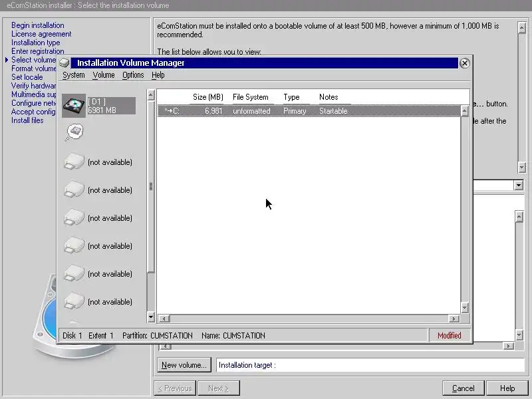Image resolution: width=532 pixels, height=399 pixels.
Task: Select the C: volume row
Action: tap(309, 111)
